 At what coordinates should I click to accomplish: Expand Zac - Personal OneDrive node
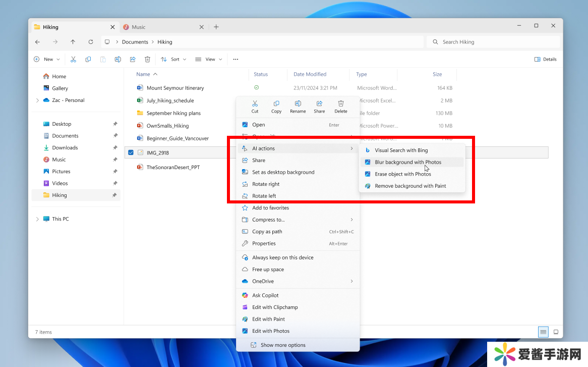(37, 100)
